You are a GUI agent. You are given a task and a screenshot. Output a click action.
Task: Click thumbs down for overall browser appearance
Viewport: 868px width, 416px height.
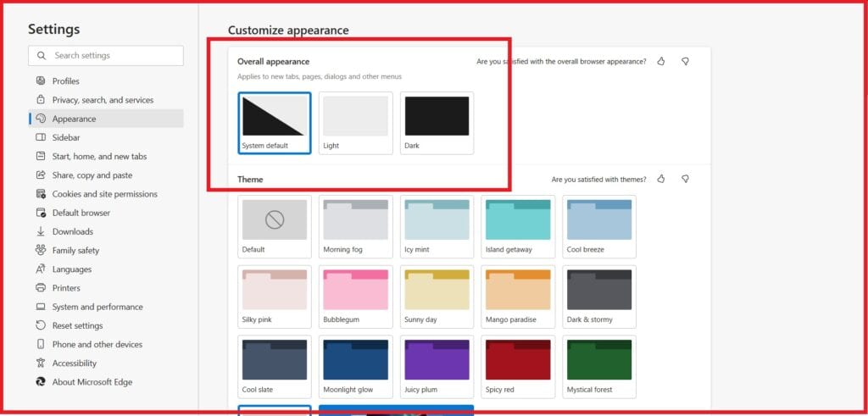685,62
